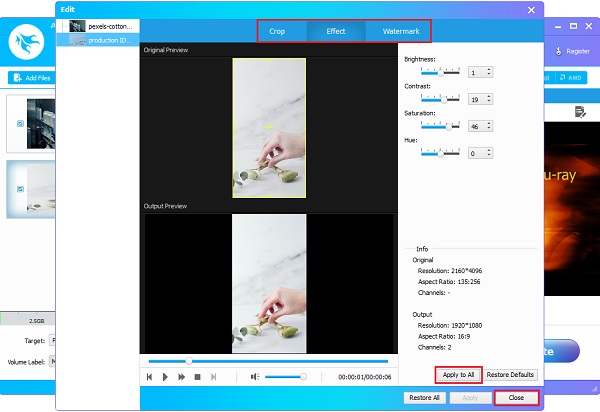Click the Register link in main window
This screenshot has width=600, height=412.
click(x=573, y=51)
